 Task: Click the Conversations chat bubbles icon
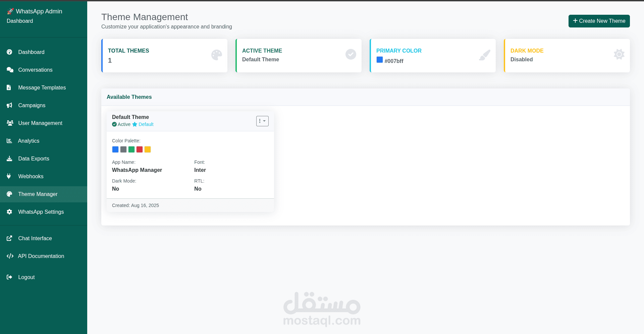coord(10,70)
